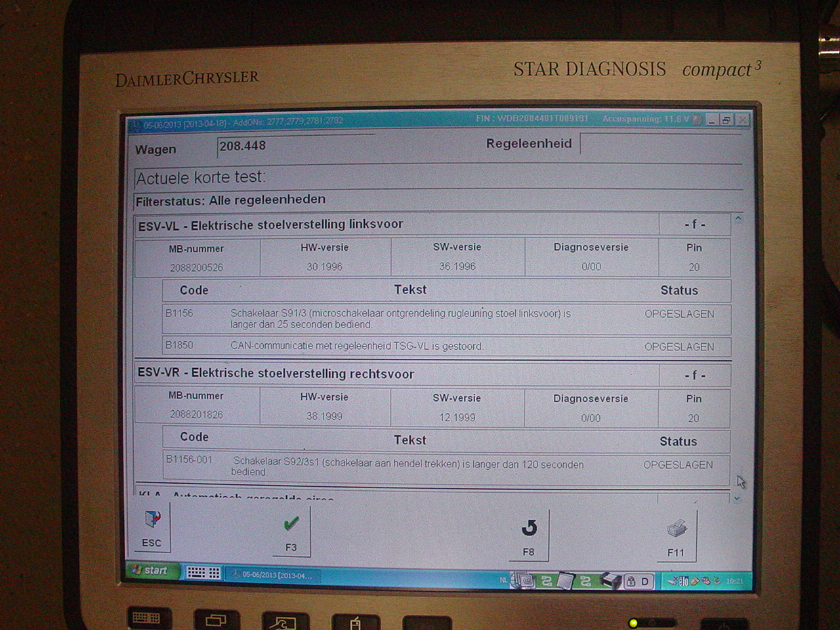Click the FIN WDB2084481T089191 text in title bar
840x630 pixels.
coord(532,119)
